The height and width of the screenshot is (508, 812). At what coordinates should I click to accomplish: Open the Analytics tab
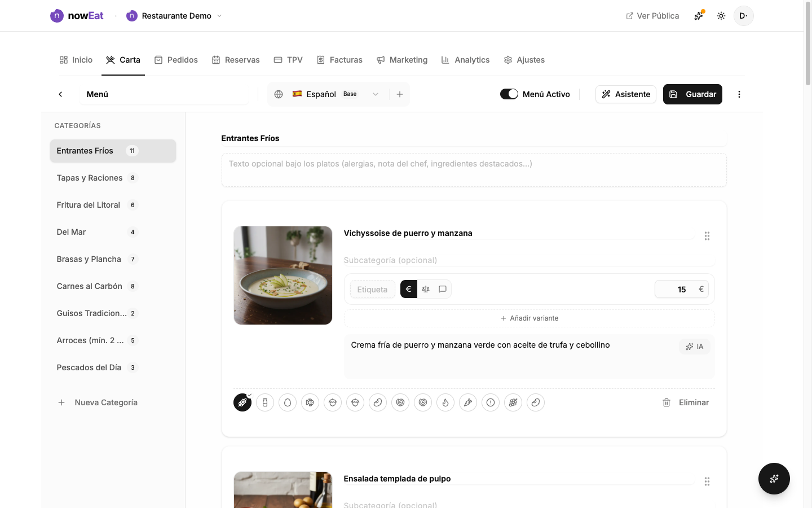(x=465, y=60)
